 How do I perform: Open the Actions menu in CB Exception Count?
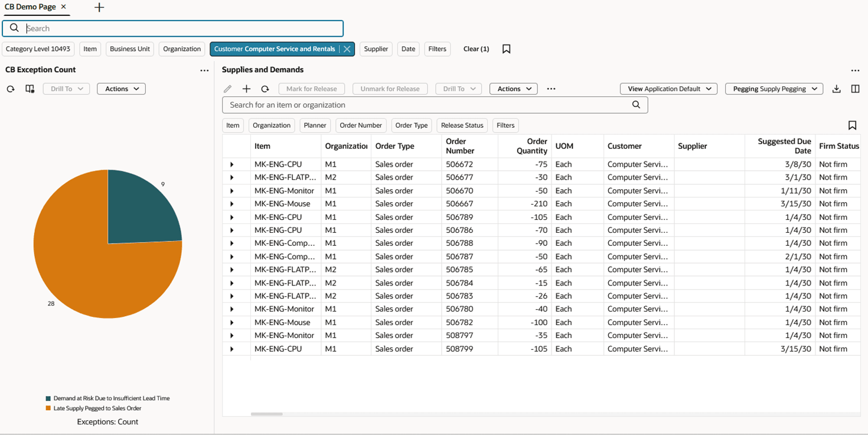[121, 89]
